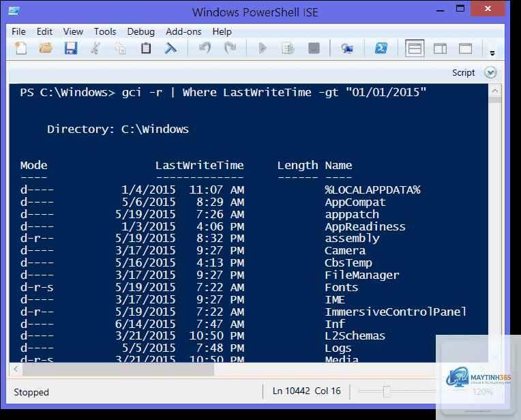The width and height of the screenshot is (521, 420).
Task: Open the Add-ons menu
Action: [183, 31]
